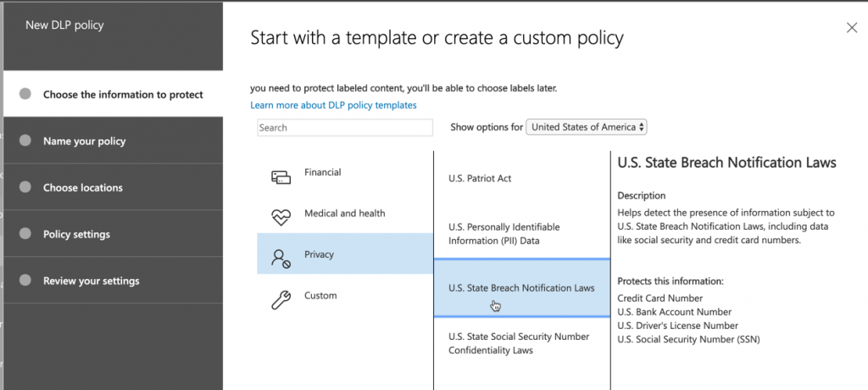Select the step circle beside Name your policy
The height and width of the screenshot is (390, 868).
pos(25,141)
